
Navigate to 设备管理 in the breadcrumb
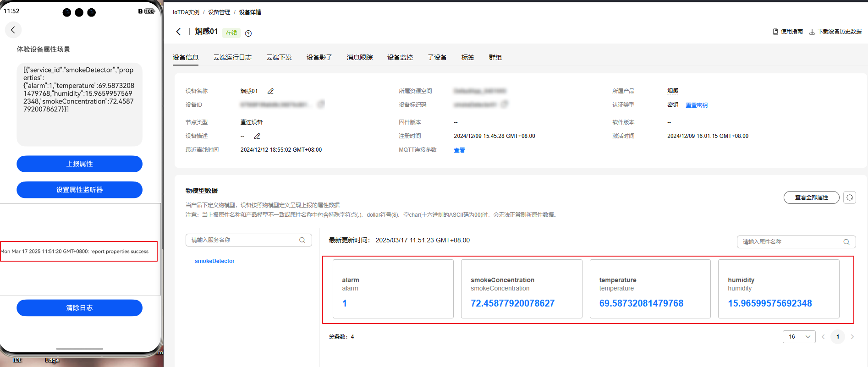(x=219, y=12)
